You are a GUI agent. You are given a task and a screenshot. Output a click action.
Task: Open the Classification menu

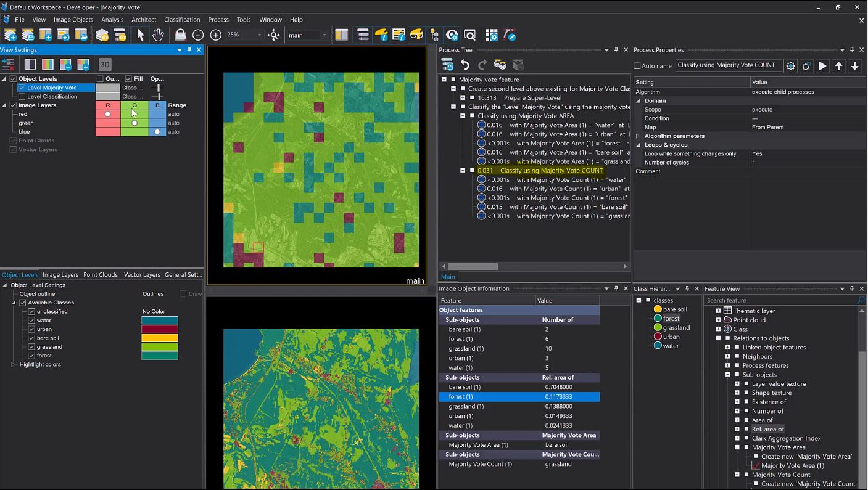182,20
